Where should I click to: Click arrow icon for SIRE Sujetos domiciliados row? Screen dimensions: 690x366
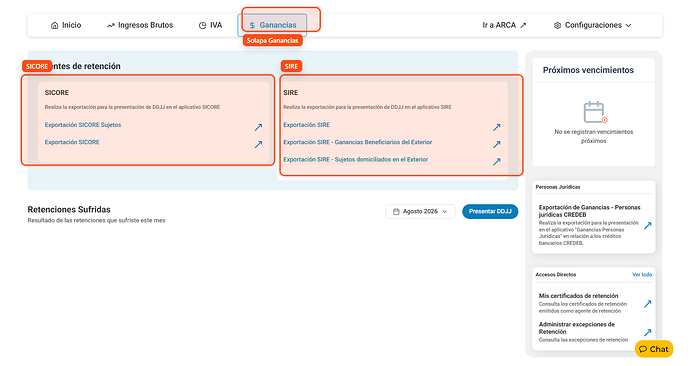pos(497,161)
